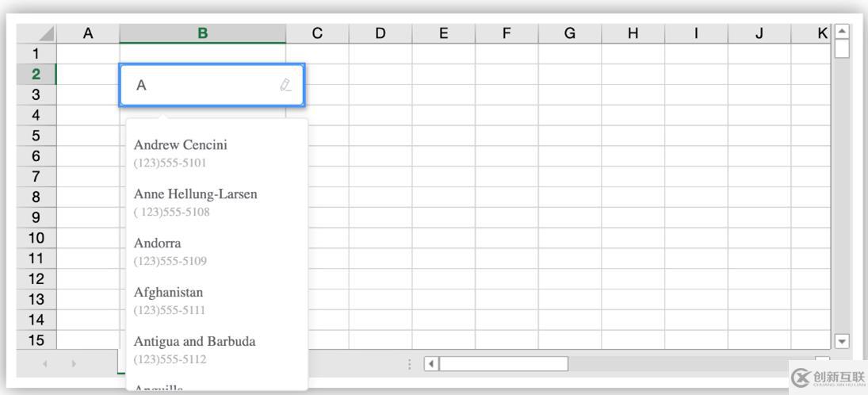Click the vertical scrollbar up arrow
The image size is (868, 395).
pyautogui.click(x=842, y=31)
